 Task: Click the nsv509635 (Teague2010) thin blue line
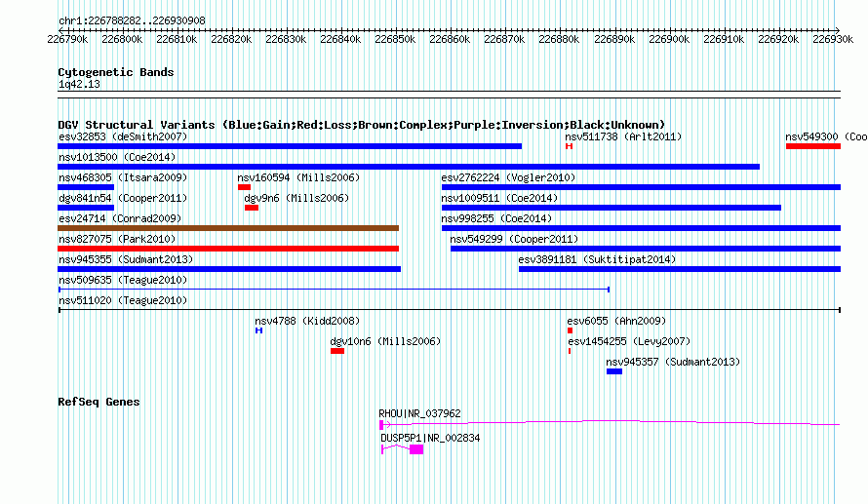(x=334, y=290)
